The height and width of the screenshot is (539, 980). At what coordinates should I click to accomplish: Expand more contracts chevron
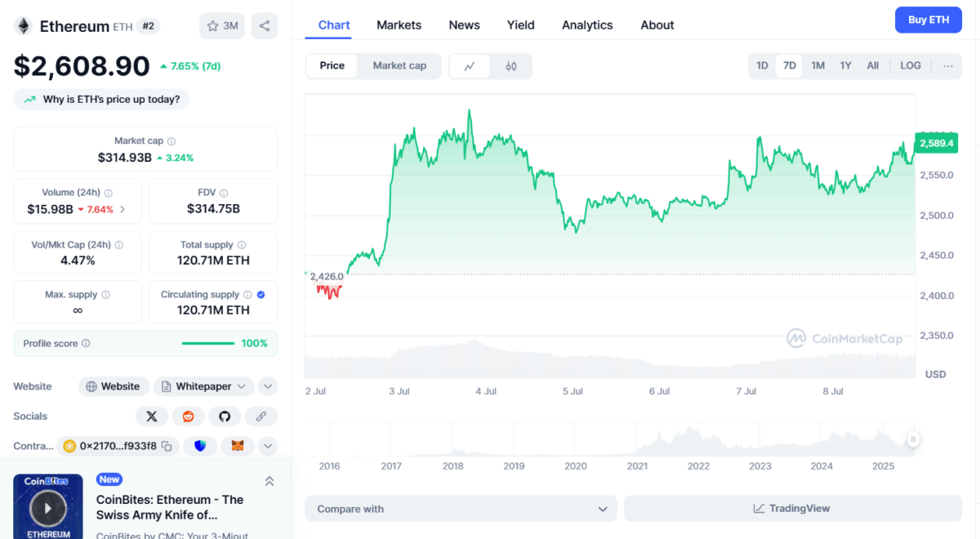[x=268, y=446]
